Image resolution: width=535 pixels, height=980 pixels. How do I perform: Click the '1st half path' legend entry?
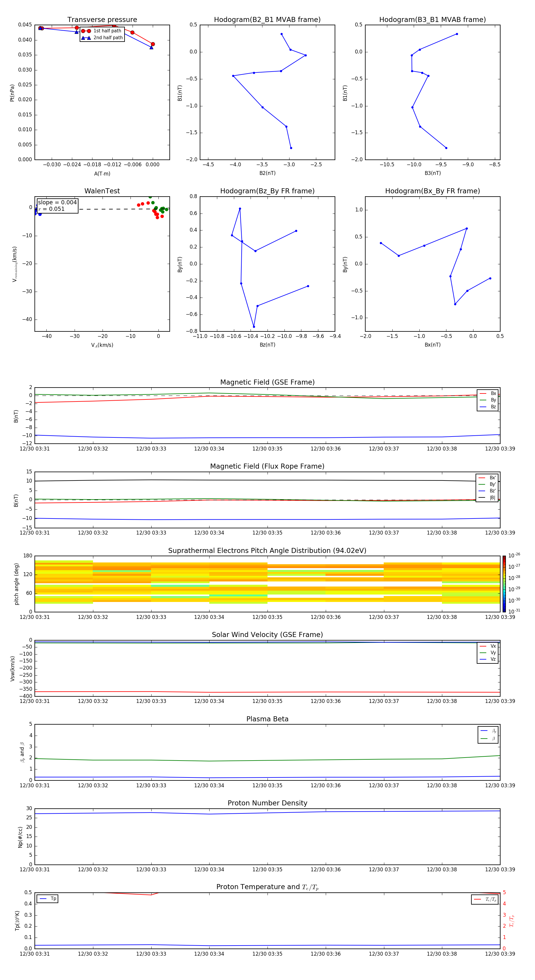coord(101,31)
